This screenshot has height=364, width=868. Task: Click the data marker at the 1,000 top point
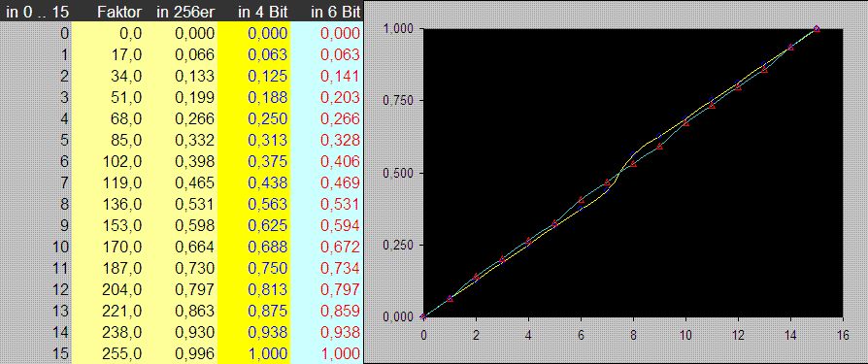coord(817,29)
